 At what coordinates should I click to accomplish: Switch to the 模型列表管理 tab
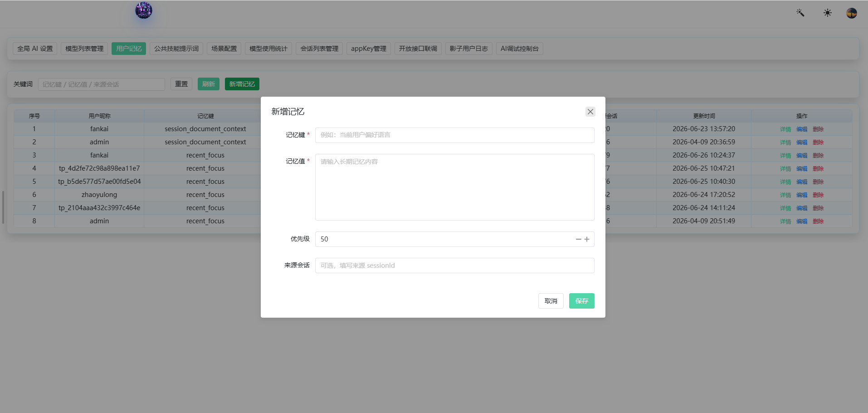tap(84, 49)
